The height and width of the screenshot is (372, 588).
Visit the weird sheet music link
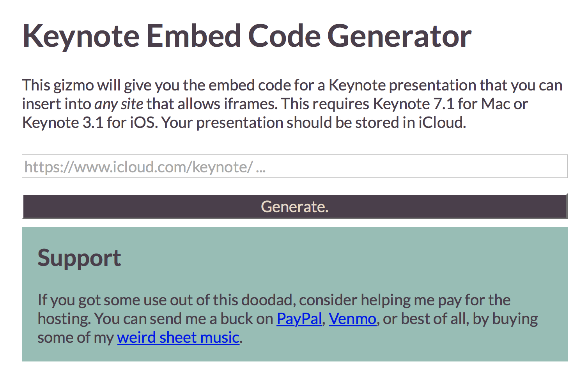178,338
